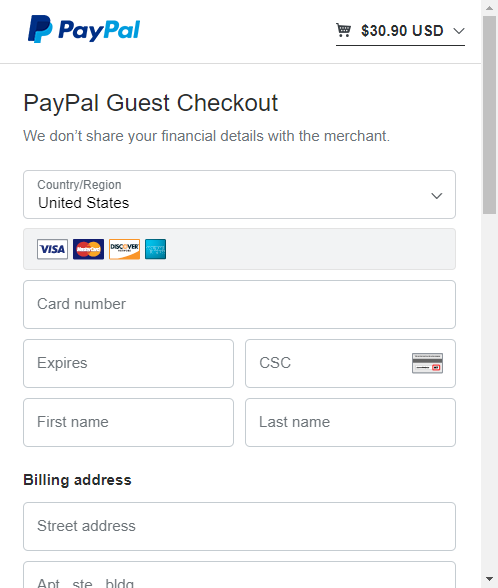Focus the Card number field
The width and height of the screenshot is (498, 588).
click(x=239, y=304)
